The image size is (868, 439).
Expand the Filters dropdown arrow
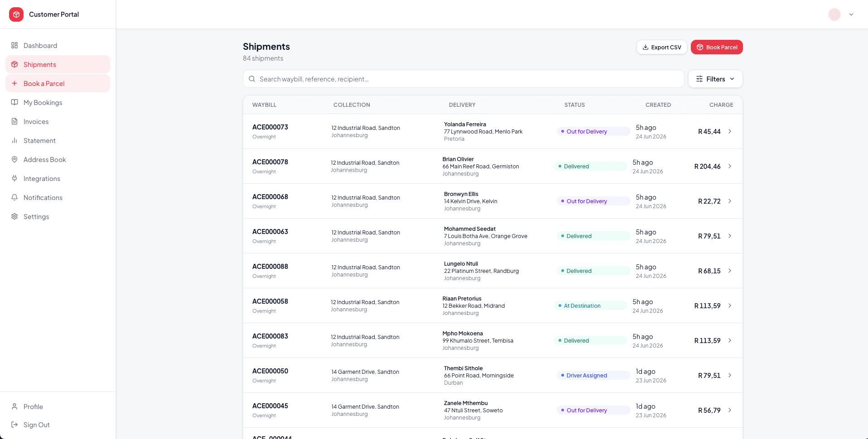(x=732, y=79)
